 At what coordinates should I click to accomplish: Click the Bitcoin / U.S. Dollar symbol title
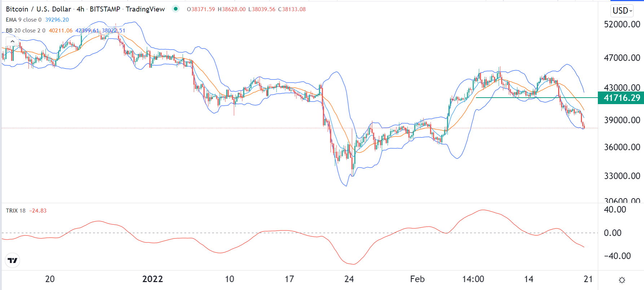[x=39, y=9]
